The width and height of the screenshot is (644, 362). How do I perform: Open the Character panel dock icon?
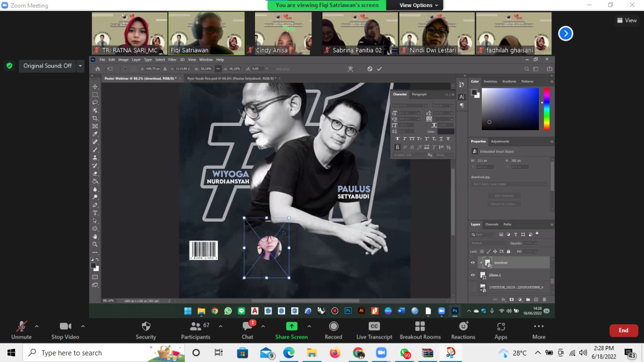[461, 97]
